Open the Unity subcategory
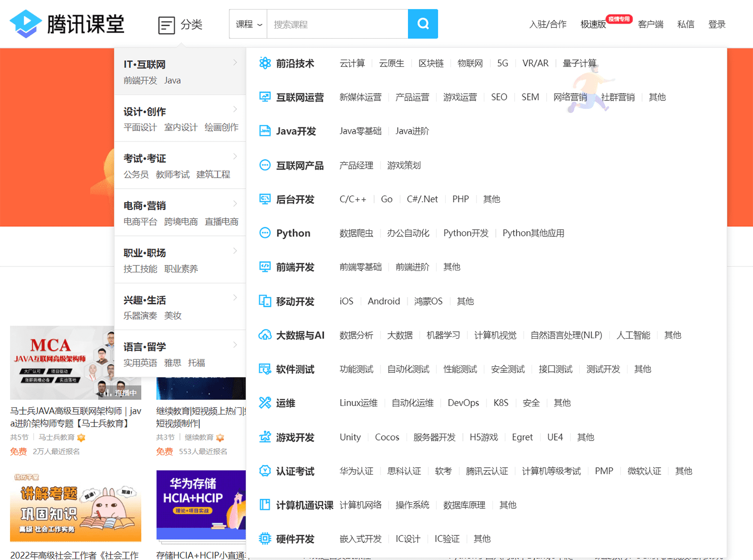This screenshot has height=560, width=753. click(350, 437)
